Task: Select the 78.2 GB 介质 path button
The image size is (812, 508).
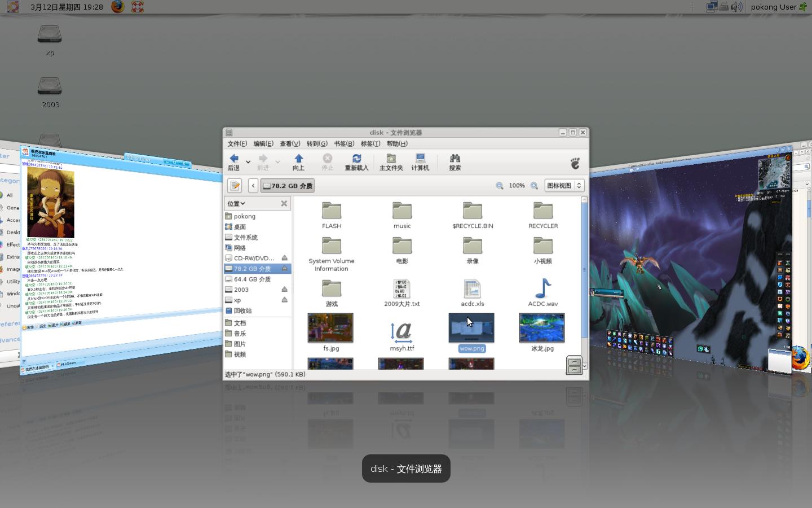Action: click(x=288, y=185)
